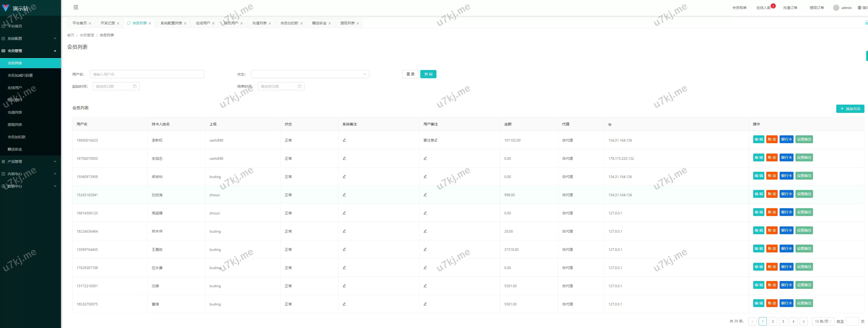Open the 状态 status dropdown
Image resolution: width=868 pixels, height=328 pixels.
click(x=310, y=74)
